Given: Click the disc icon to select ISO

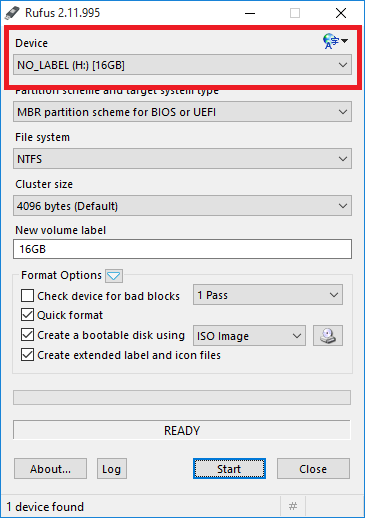Looking at the screenshot, I should (x=328, y=336).
